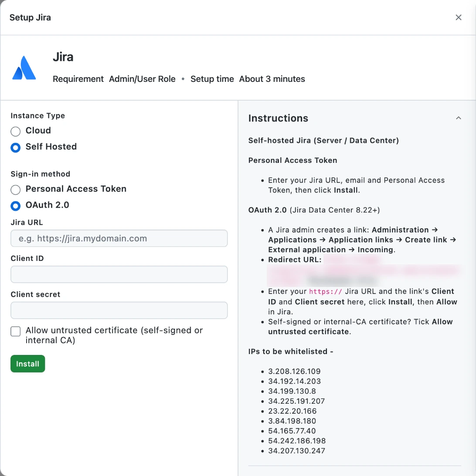Click the IP address 34.225.191.207
Screen dimensions: 476x476
[x=296, y=401]
